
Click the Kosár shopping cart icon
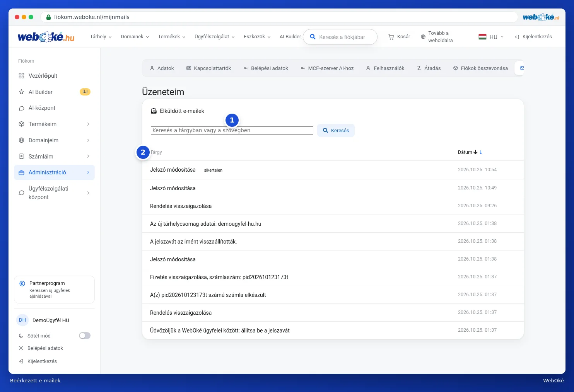[x=391, y=37]
